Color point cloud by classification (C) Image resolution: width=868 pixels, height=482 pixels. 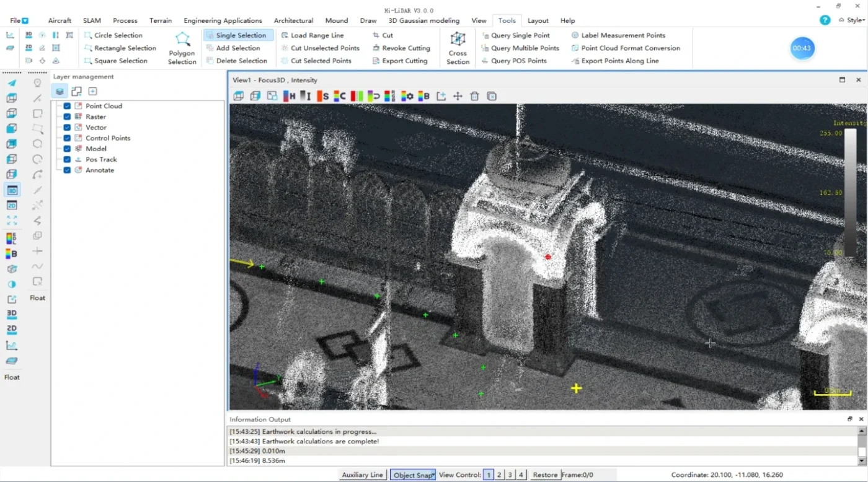coord(339,96)
